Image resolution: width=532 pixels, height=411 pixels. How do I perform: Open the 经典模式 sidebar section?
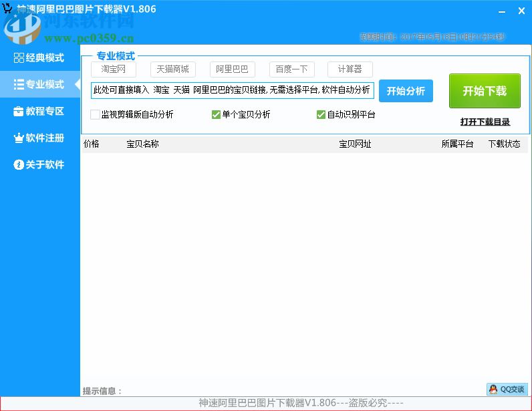tap(39, 57)
